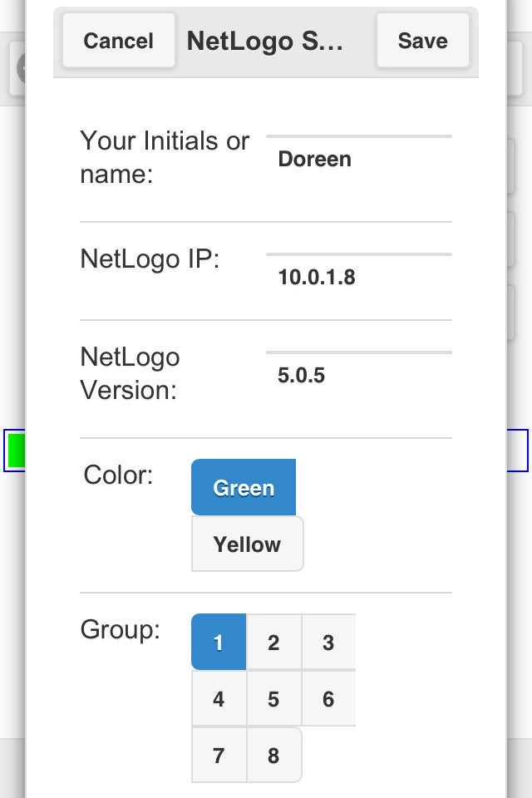Viewport: 532px width, 798px height.
Task: Select Group 3
Action: [328, 642]
